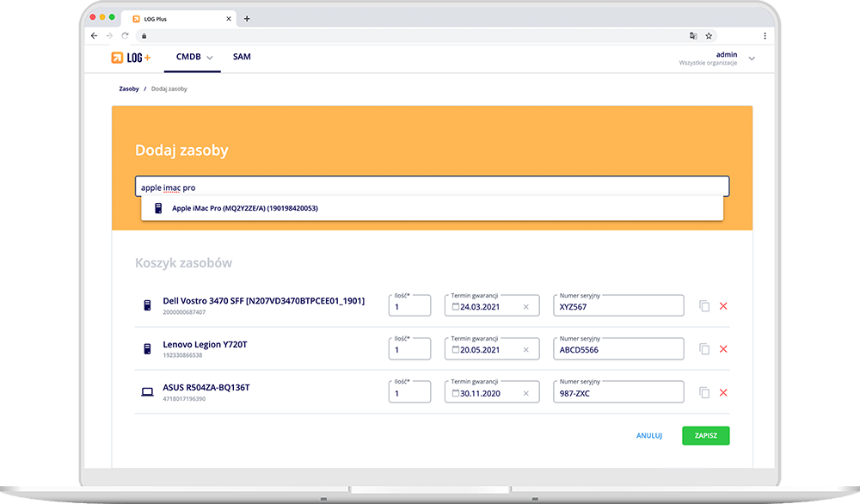The image size is (860, 504).
Task: Edit the serial number field XYZ567
Action: click(618, 306)
